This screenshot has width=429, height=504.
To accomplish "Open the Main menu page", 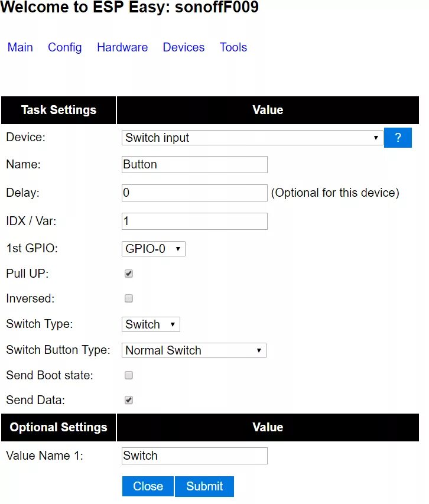I will coord(20,47).
